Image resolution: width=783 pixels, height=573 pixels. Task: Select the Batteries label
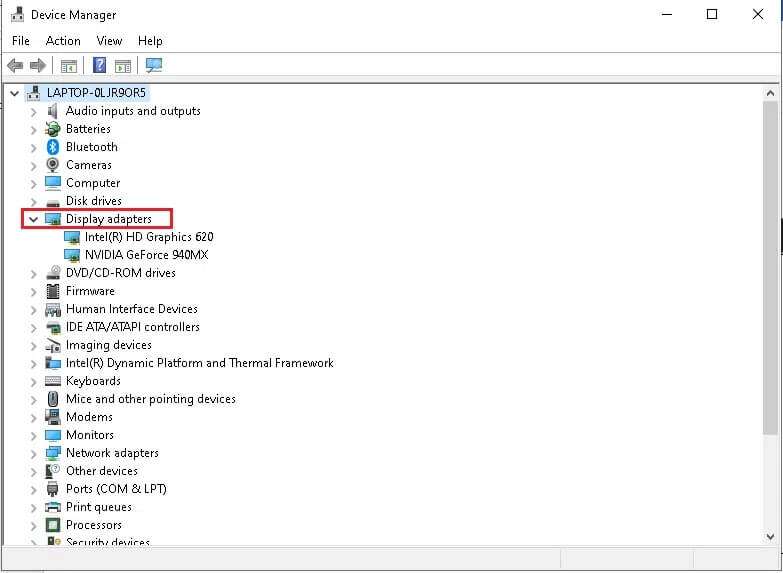pyautogui.click(x=88, y=129)
